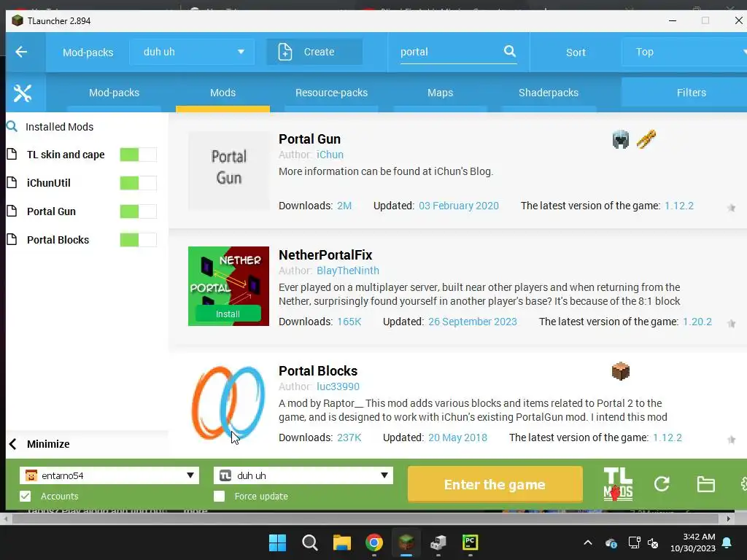Favorite NetherPortalFix with its star

[x=731, y=324]
